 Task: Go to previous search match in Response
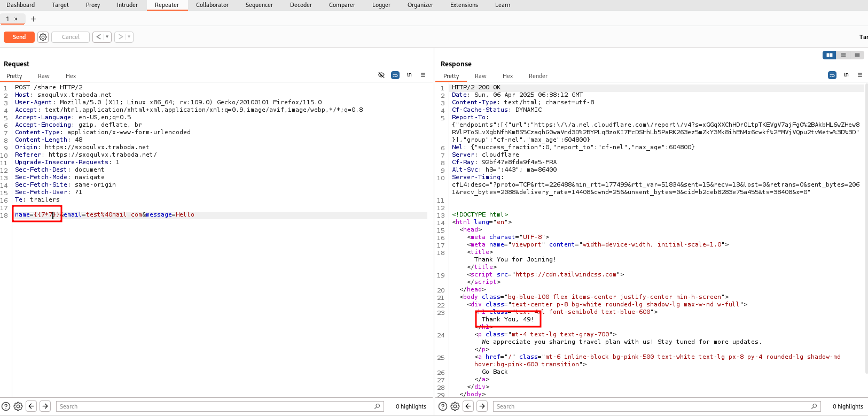pyautogui.click(x=468, y=406)
